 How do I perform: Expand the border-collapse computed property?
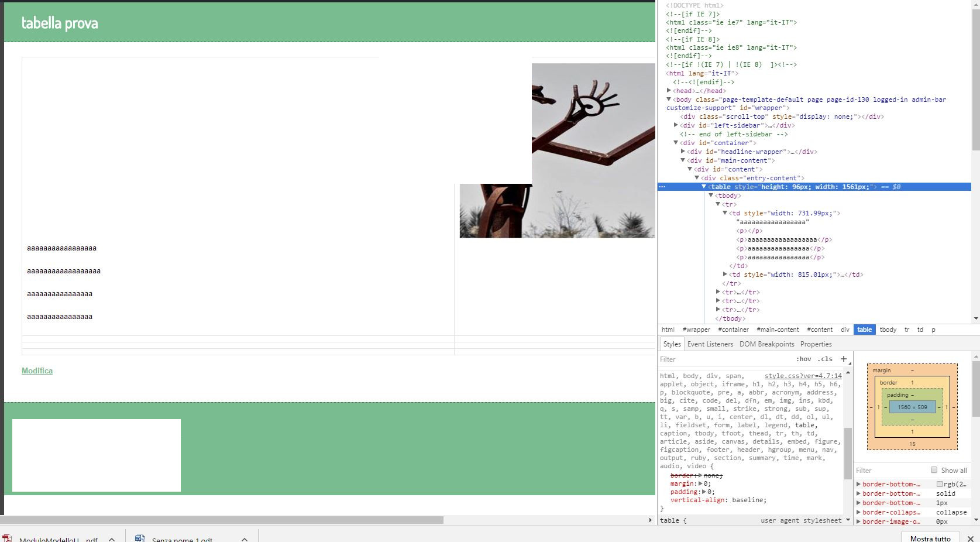[x=858, y=512]
